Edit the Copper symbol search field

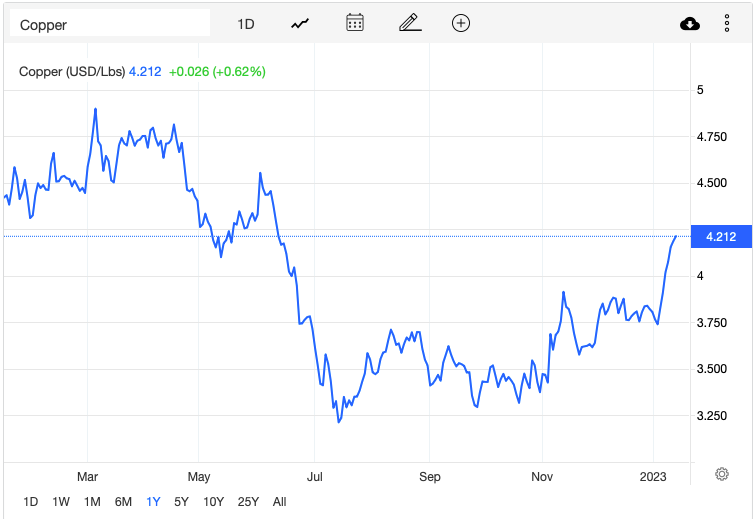click(110, 23)
